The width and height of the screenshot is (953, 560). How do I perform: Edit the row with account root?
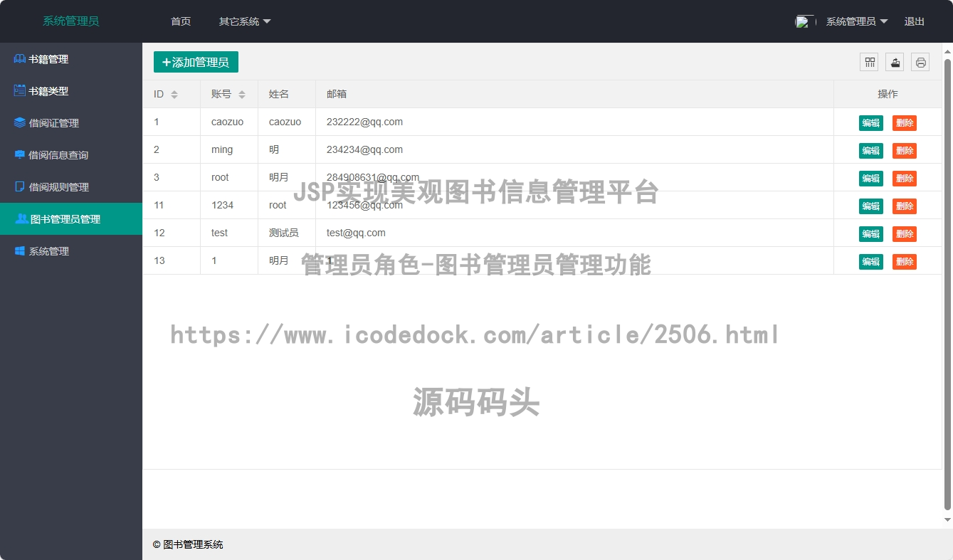pyautogui.click(x=870, y=179)
